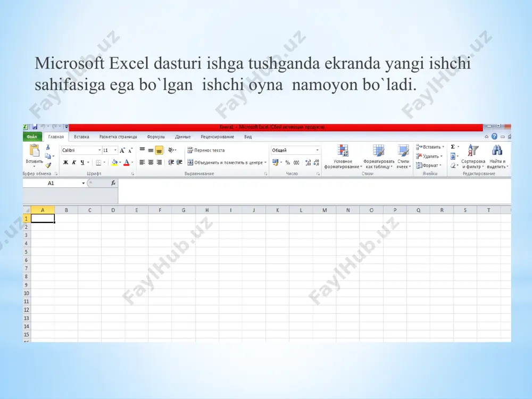The width and height of the screenshot is (532, 399).
Task: Open Excel Help question mark icon
Action: [x=494, y=136]
